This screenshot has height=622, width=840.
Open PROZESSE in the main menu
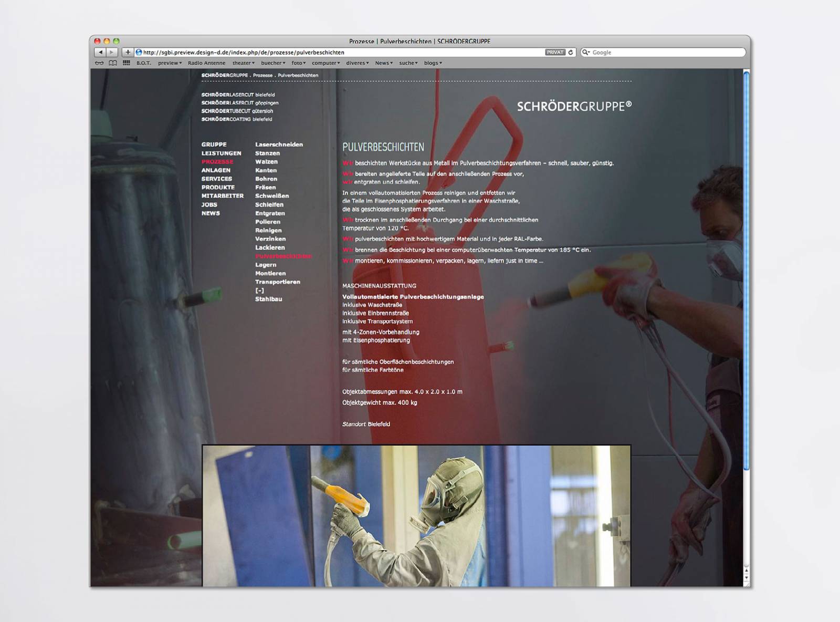(x=217, y=162)
